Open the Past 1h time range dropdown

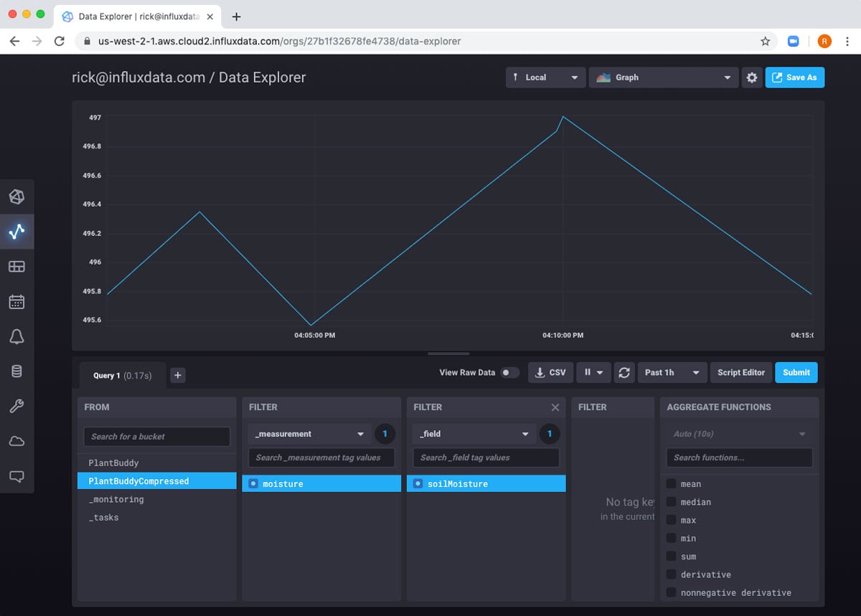[x=672, y=373]
